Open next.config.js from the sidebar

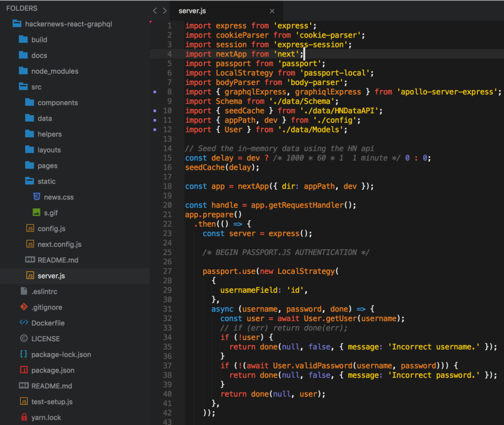[59, 244]
